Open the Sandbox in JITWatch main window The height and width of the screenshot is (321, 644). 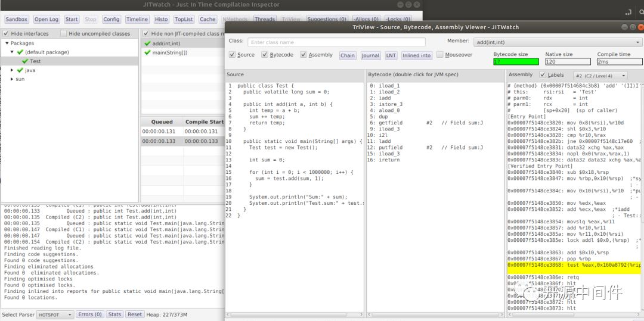(x=17, y=19)
